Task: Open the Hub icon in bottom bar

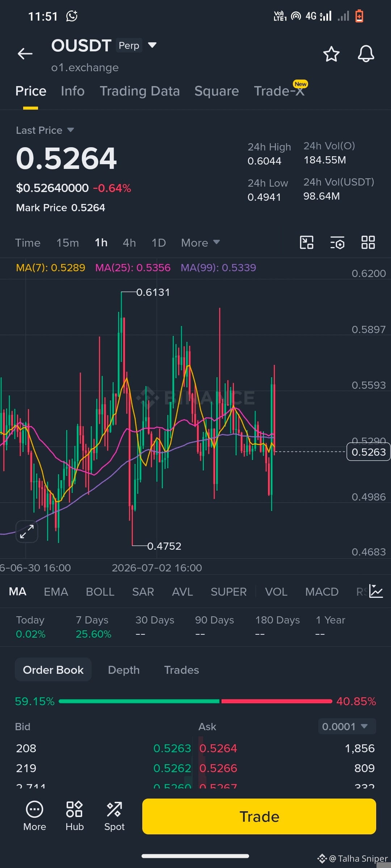Action: tap(75, 817)
